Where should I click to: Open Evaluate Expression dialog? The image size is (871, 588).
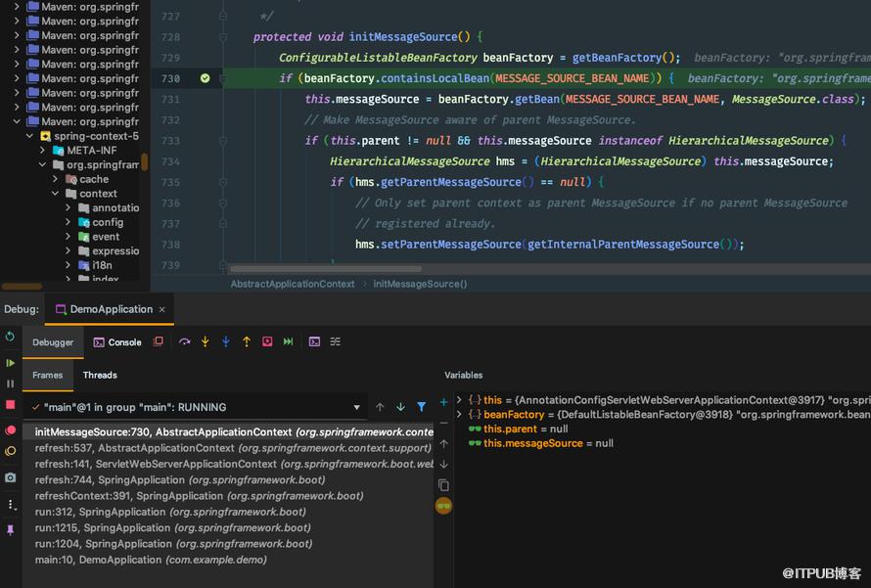tap(314, 342)
